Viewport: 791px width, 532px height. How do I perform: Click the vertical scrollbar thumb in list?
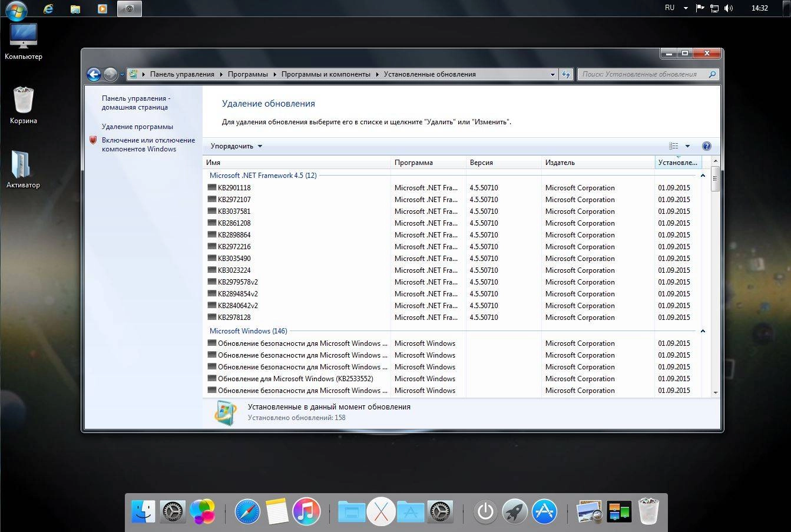click(x=716, y=179)
